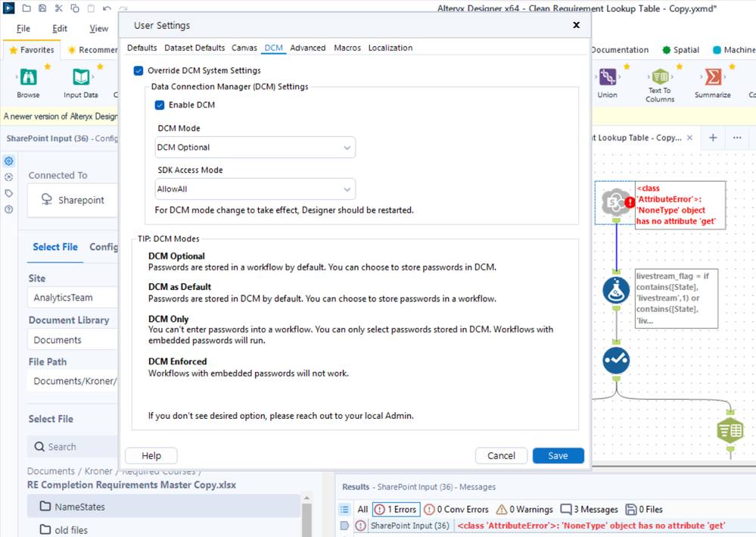This screenshot has height=537, width=756.
Task: Click the SharePoint Input (36) error message row
Action: (x=555, y=526)
